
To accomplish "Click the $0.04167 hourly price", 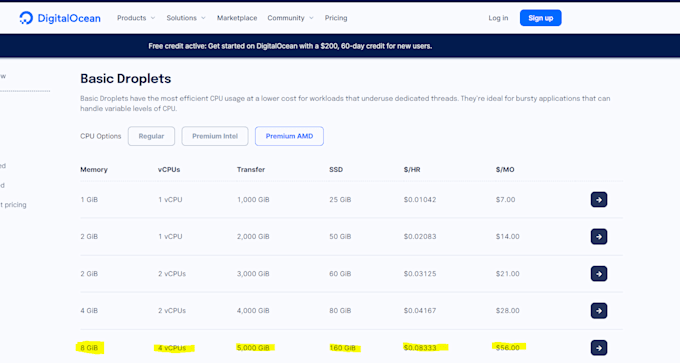I will [420, 311].
